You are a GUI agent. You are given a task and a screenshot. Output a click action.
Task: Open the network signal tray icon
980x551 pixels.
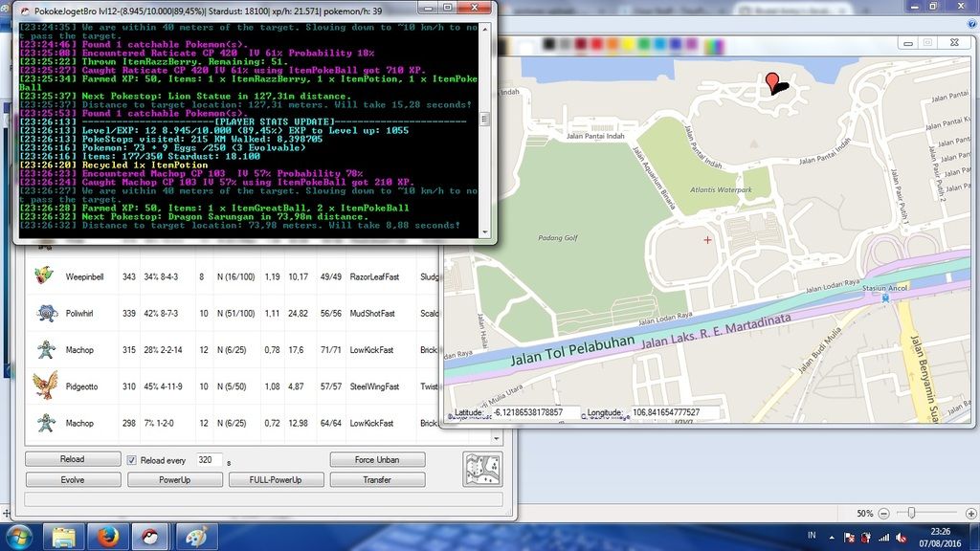(883, 538)
